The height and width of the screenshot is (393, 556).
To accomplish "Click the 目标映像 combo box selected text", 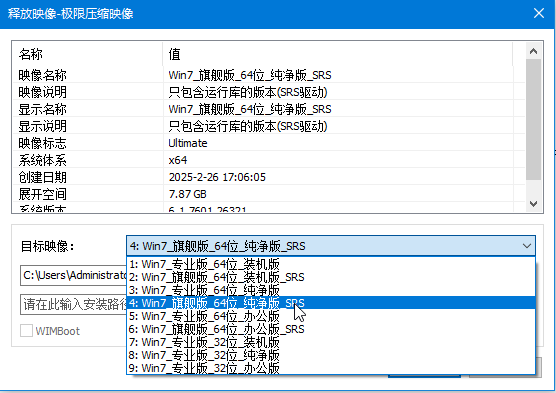I will click(x=217, y=246).
